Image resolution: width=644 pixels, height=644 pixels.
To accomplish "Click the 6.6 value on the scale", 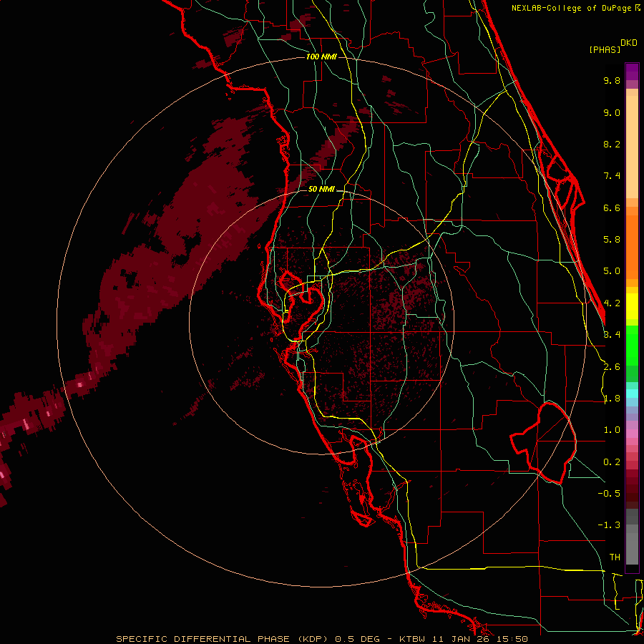I will pyautogui.click(x=612, y=208).
